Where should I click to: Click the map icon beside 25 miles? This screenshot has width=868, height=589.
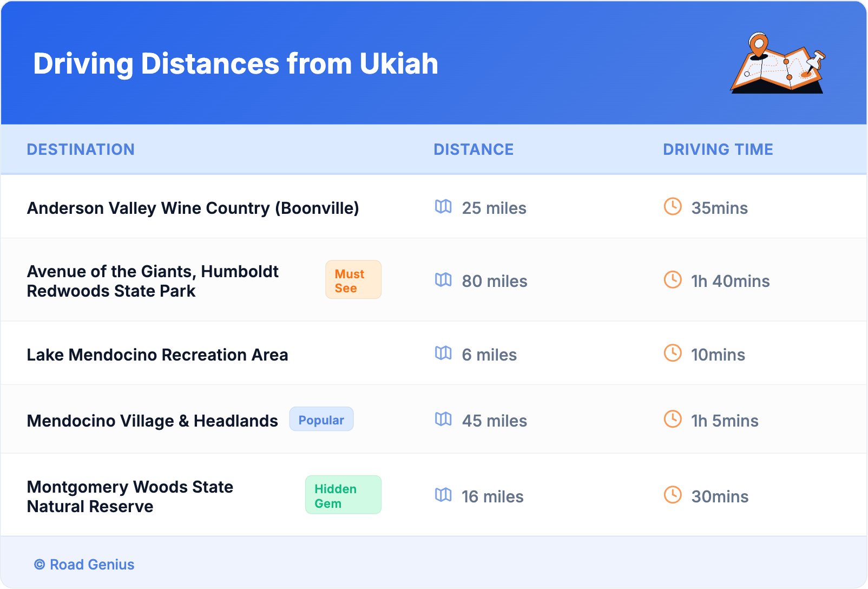coord(443,206)
